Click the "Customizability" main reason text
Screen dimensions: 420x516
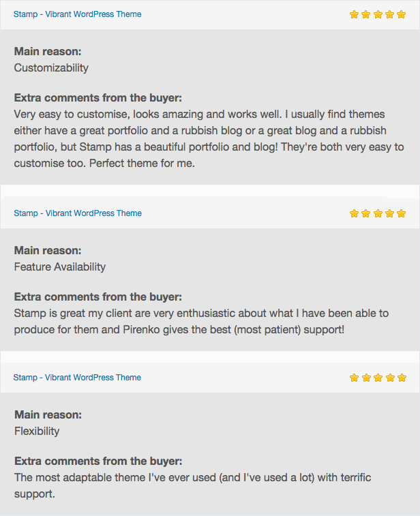(51, 68)
